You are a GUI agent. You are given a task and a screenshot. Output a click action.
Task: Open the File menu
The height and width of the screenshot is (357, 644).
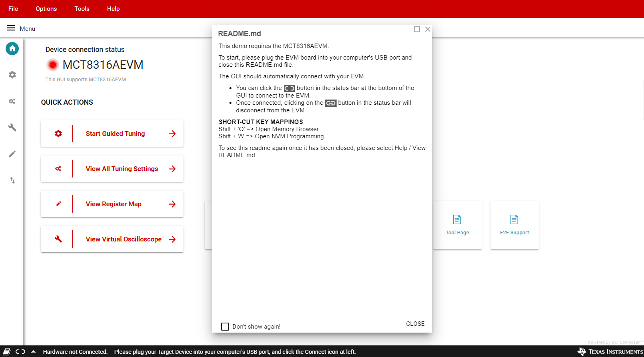click(x=13, y=9)
